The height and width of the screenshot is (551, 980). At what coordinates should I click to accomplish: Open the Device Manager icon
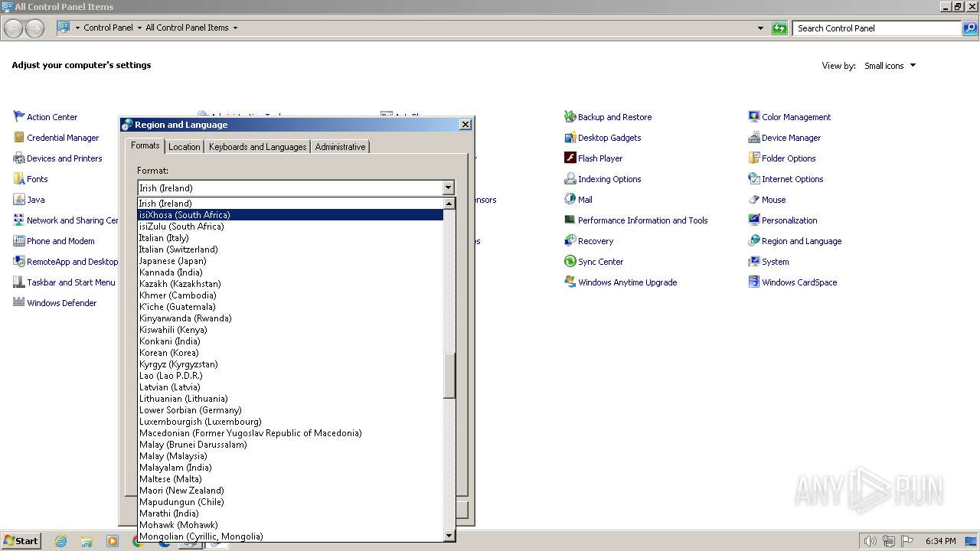click(x=754, y=137)
